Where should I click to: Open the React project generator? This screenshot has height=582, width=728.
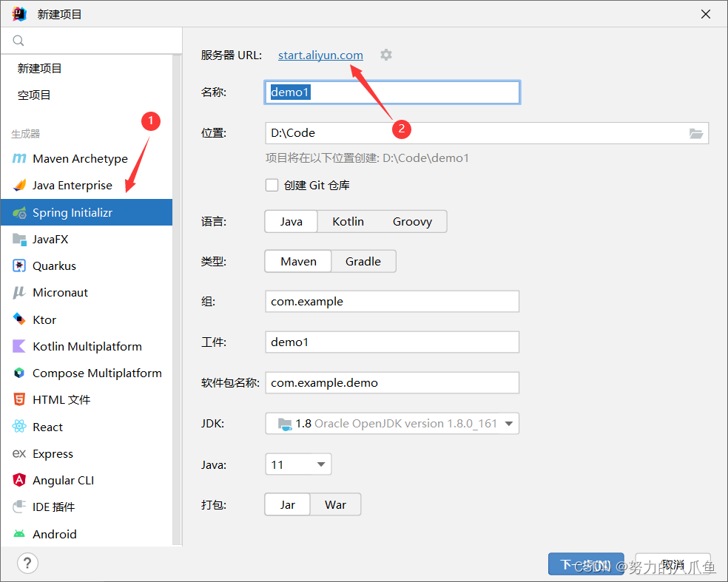tap(47, 426)
